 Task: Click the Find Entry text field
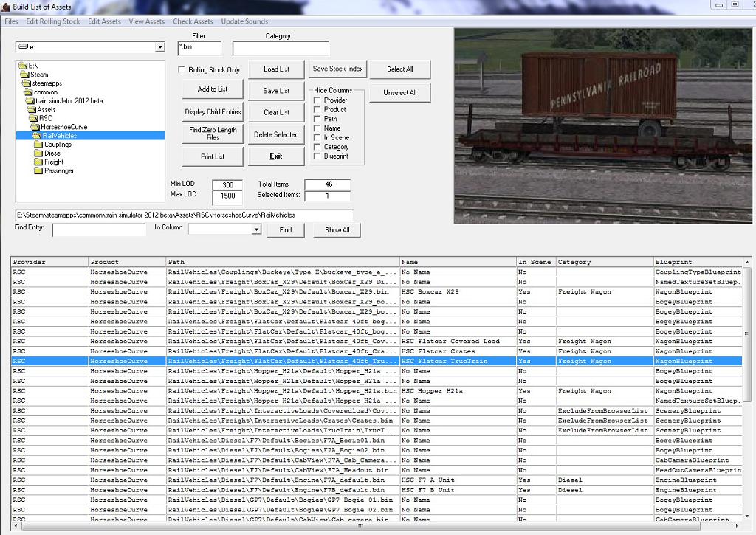coord(99,230)
